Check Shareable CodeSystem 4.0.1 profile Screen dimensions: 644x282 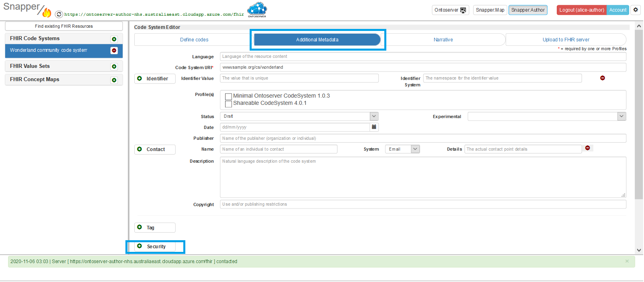(x=228, y=104)
